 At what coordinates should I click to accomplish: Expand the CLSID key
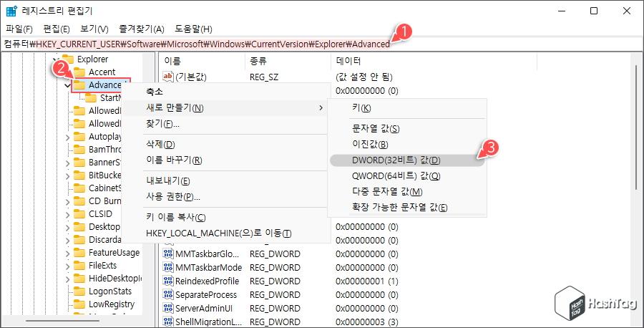click(x=68, y=215)
